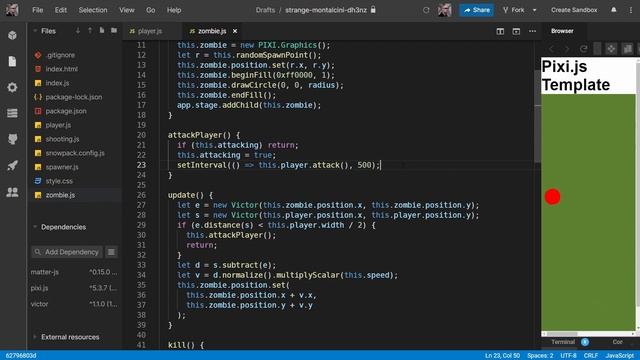Click the strange-montalcini-dh3nz sandbox name
The height and width of the screenshot is (360, 640).
(x=326, y=10)
